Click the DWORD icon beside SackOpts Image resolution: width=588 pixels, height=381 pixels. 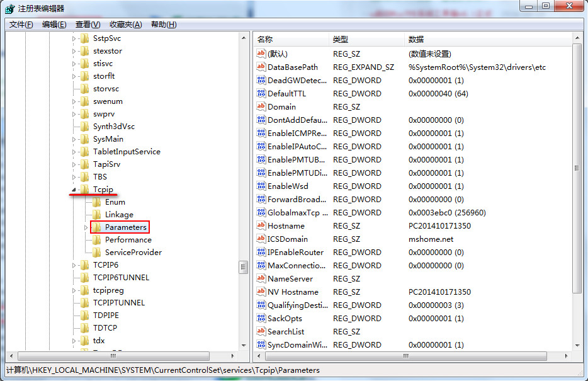point(261,318)
